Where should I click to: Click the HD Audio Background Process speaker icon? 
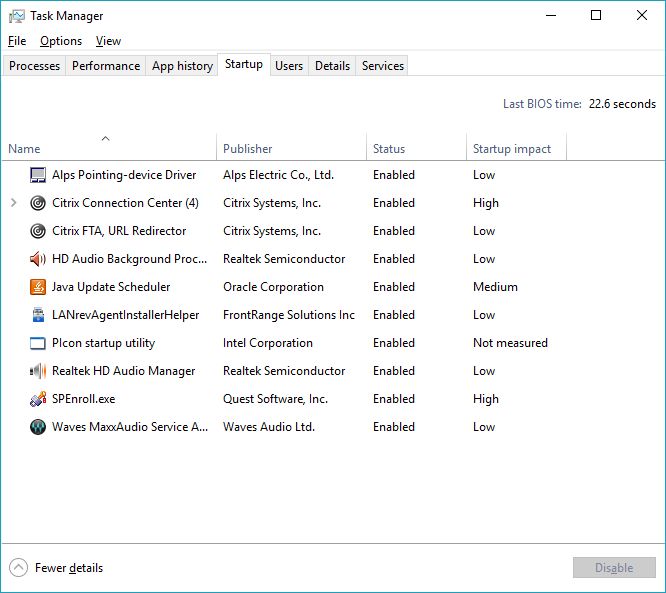coord(38,259)
